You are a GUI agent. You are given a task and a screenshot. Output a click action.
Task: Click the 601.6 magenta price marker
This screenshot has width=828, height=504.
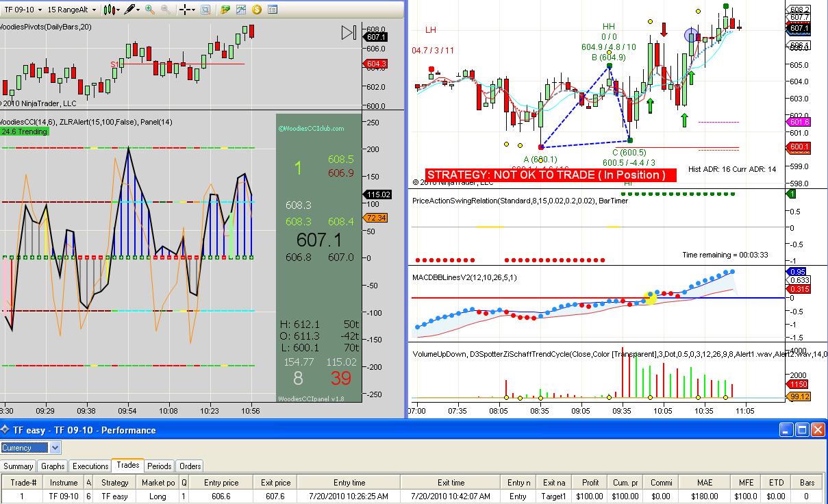(x=799, y=122)
